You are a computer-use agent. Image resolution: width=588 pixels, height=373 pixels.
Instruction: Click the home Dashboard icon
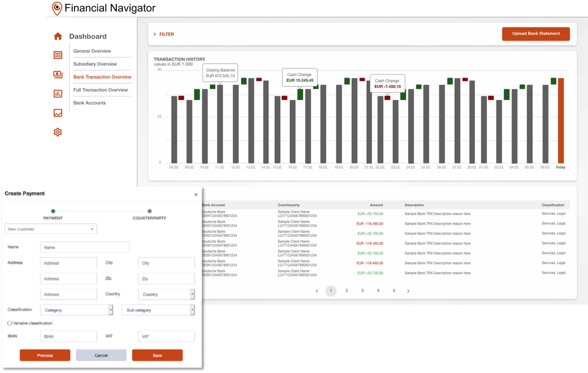(58, 36)
